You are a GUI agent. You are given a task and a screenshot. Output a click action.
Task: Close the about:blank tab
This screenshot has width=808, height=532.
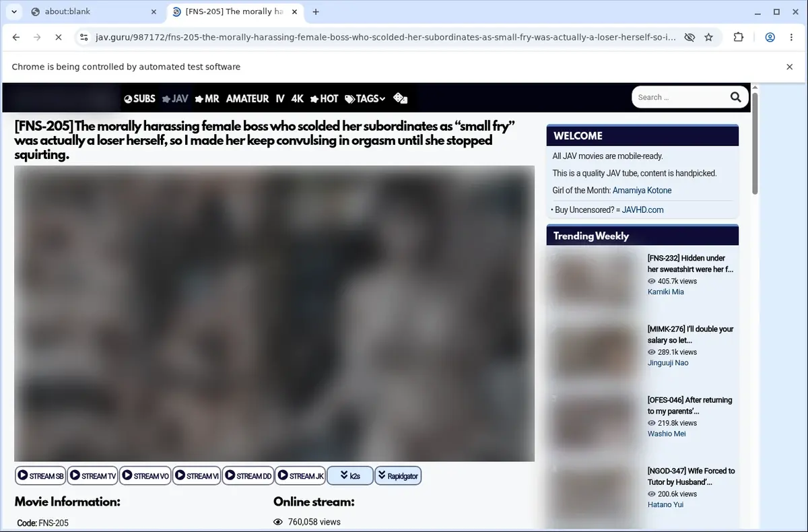click(x=154, y=11)
